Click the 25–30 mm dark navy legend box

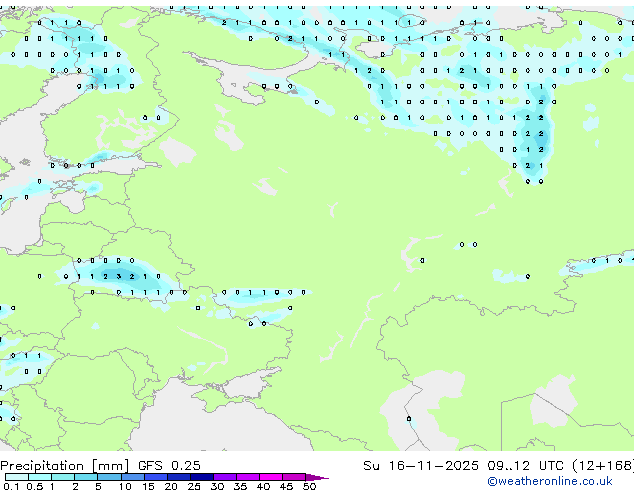pyautogui.click(x=202, y=477)
